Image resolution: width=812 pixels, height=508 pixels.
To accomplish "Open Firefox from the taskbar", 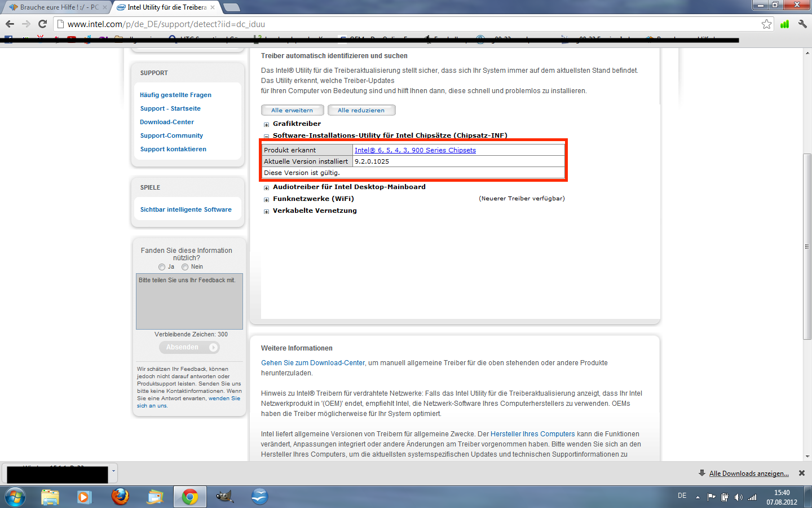I will [x=120, y=497].
